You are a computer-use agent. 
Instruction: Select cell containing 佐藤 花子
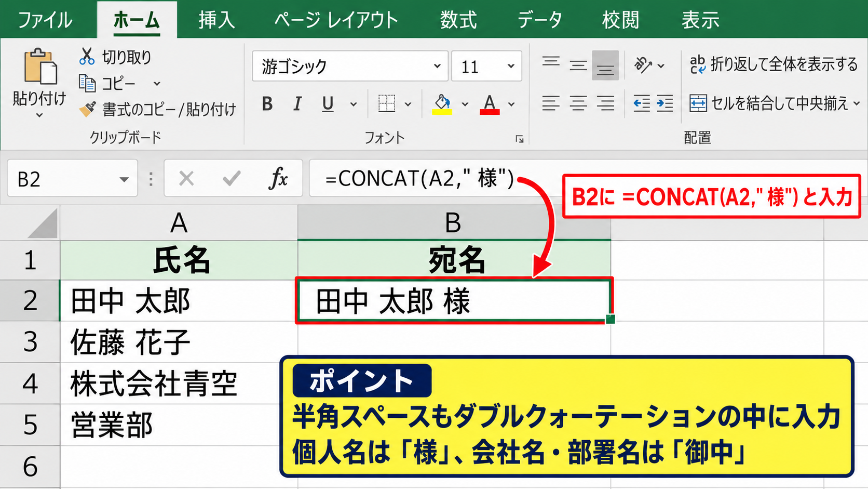pyautogui.click(x=179, y=342)
